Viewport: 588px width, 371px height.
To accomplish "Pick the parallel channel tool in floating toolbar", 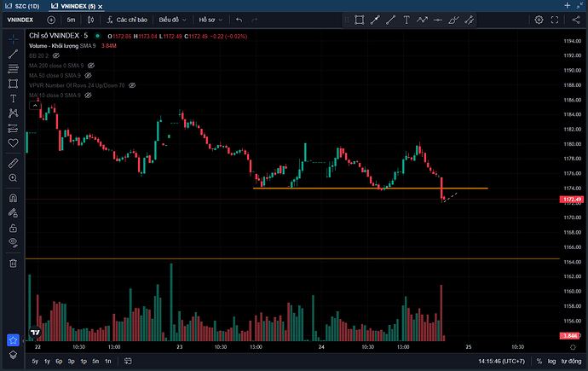I will [470, 20].
